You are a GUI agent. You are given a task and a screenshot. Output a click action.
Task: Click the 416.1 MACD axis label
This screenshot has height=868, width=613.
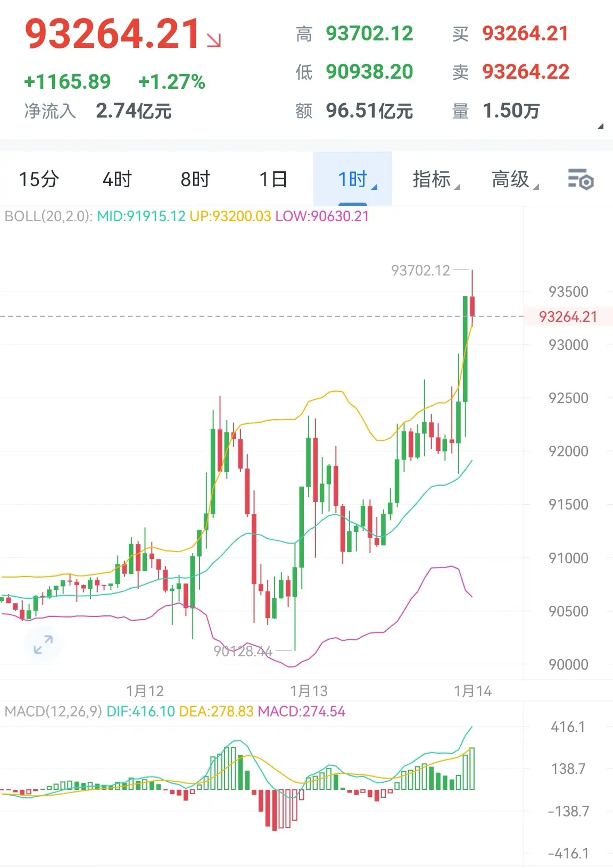click(568, 727)
